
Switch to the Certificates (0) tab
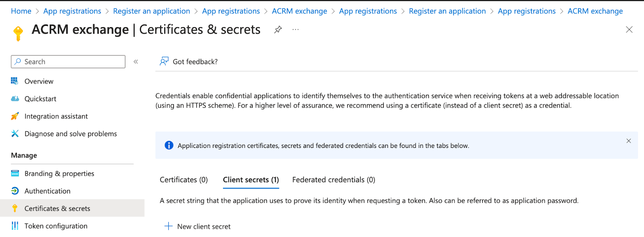coord(184,180)
